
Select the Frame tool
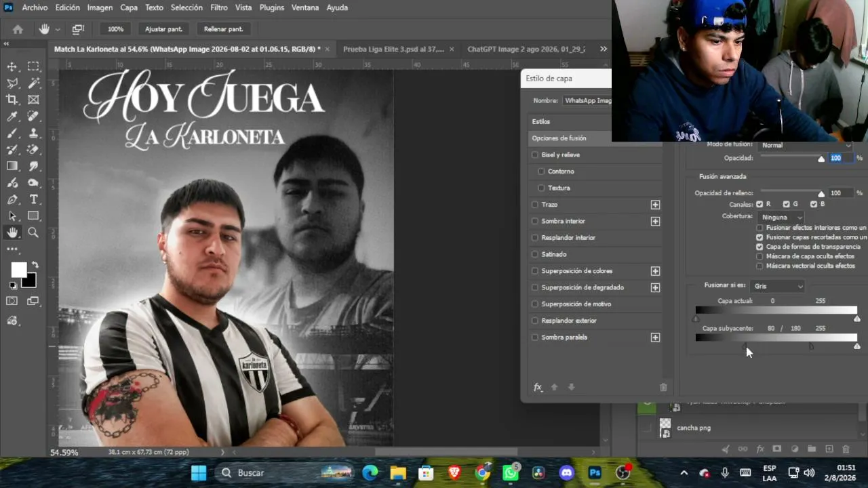33,100
